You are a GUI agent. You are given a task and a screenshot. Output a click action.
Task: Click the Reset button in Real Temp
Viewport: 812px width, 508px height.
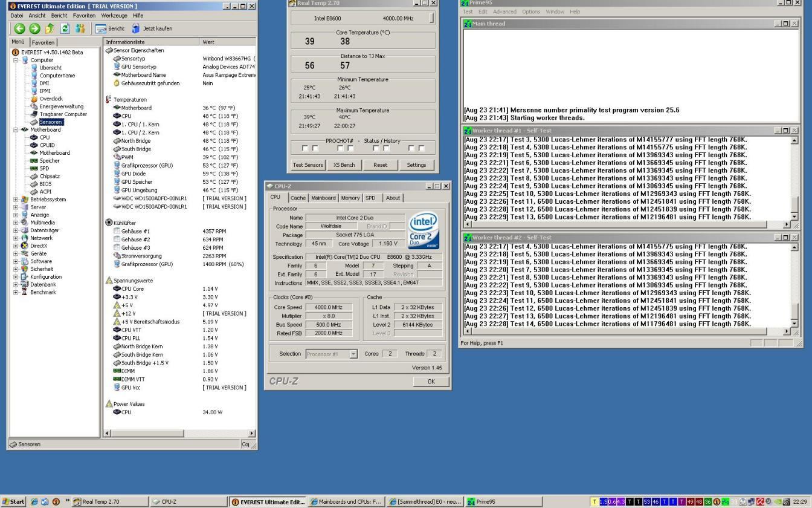click(x=380, y=165)
